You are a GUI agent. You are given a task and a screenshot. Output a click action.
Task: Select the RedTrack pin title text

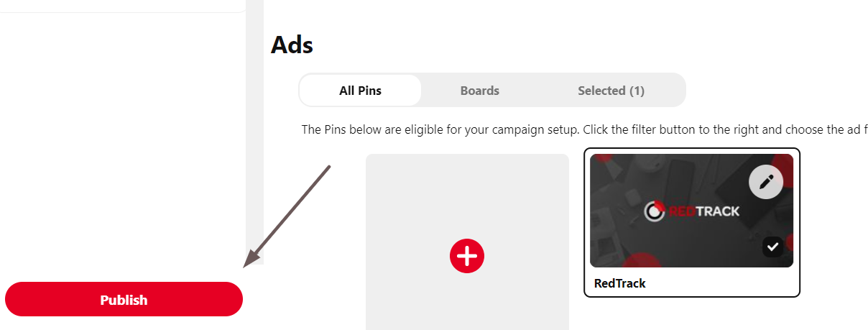click(x=620, y=283)
